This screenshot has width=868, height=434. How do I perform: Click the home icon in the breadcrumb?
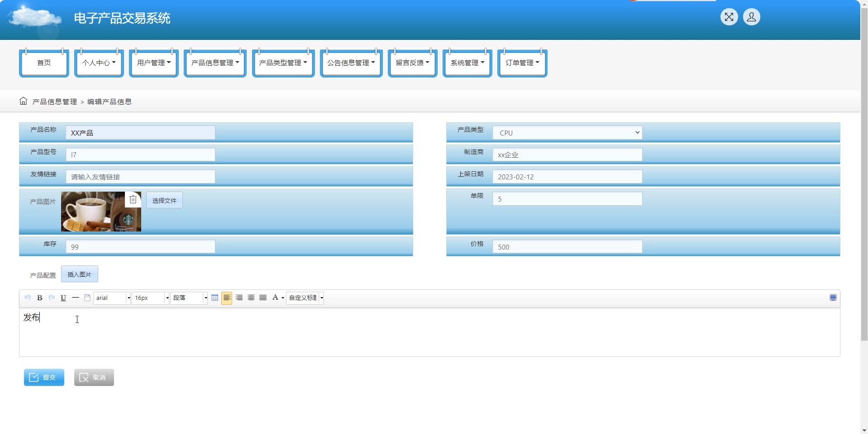coord(24,101)
